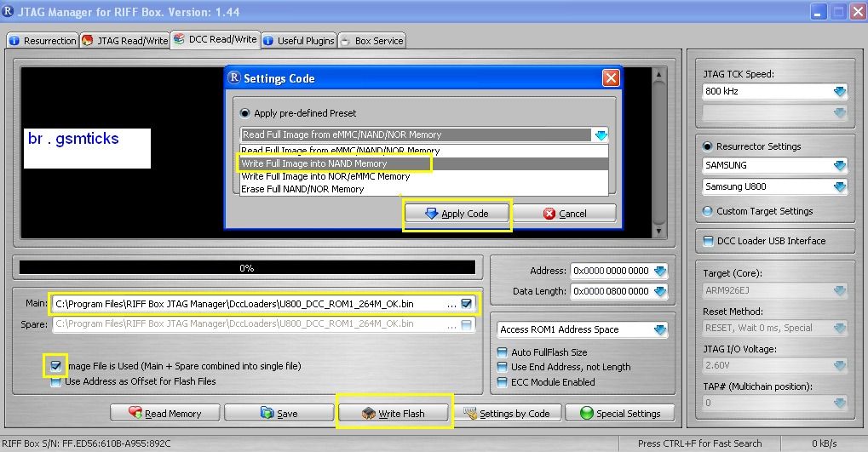Image resolution: width=868 pixels, height=452 pixels.
Task: Minimize the JTAG Manager window
Action: click(819, 12)
